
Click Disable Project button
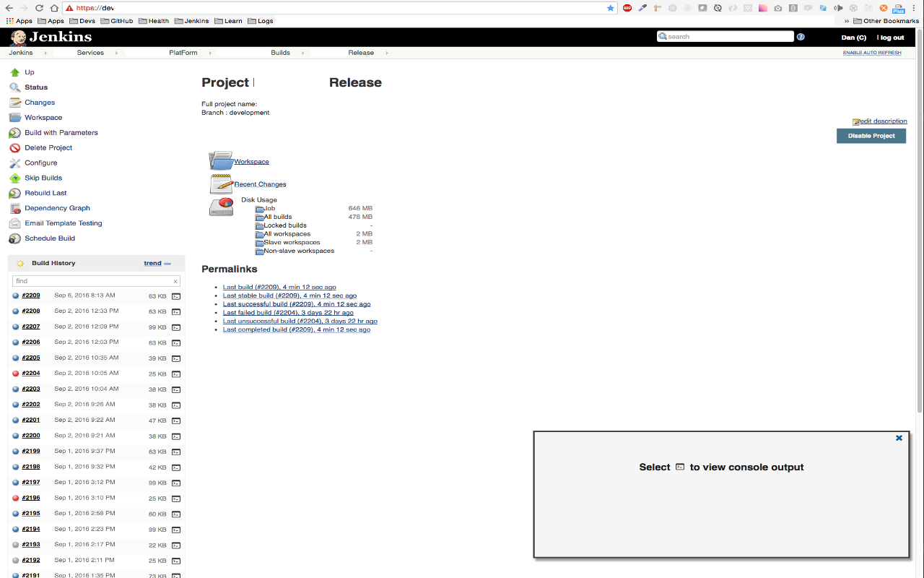pyautogui.click(x=871, y=136)
